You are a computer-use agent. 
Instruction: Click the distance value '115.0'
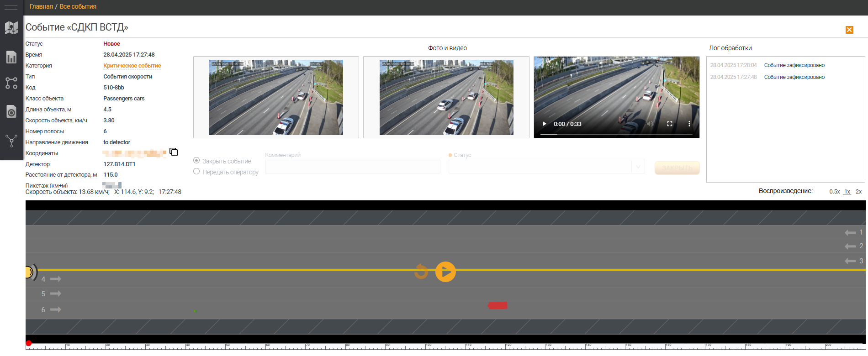pos(111,175)
